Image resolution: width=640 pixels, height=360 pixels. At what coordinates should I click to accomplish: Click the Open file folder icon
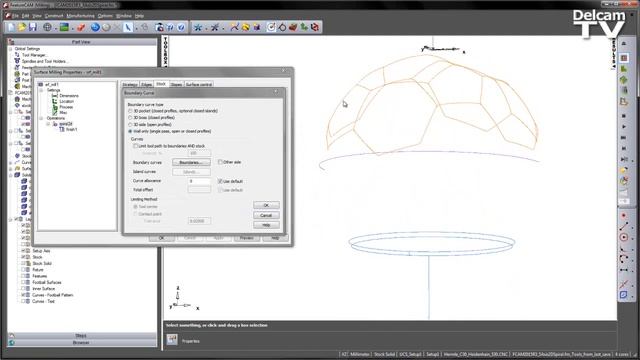pyautogui.click(x=22, y=27)
